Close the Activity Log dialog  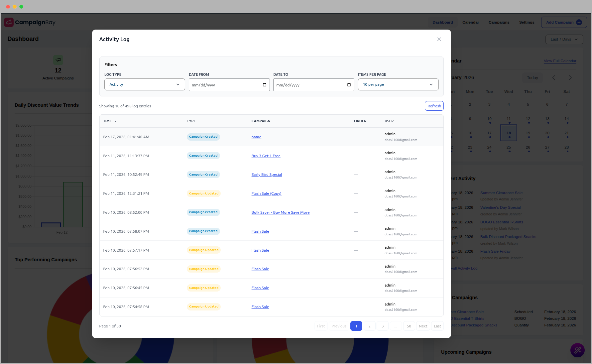pyautogui.click(x=439, y=39)
